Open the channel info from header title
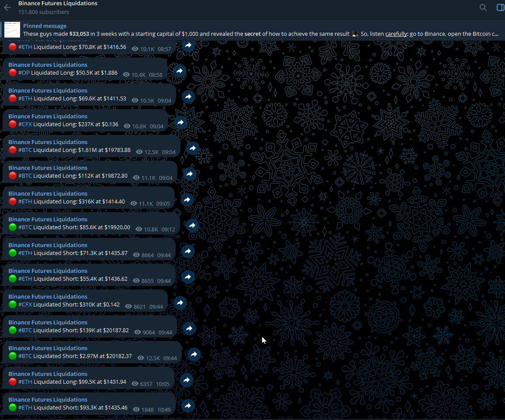This screenshot has height=420, width=505. (x=58, y=3)
